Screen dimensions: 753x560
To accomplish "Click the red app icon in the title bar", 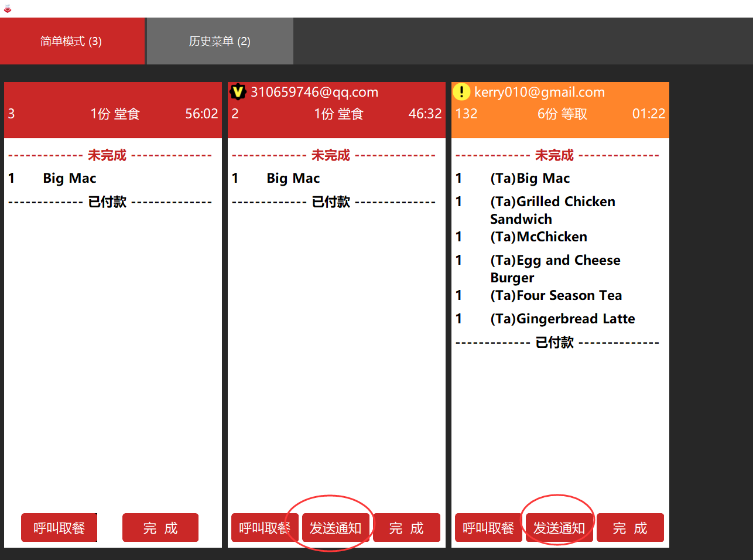I will 8,9.
